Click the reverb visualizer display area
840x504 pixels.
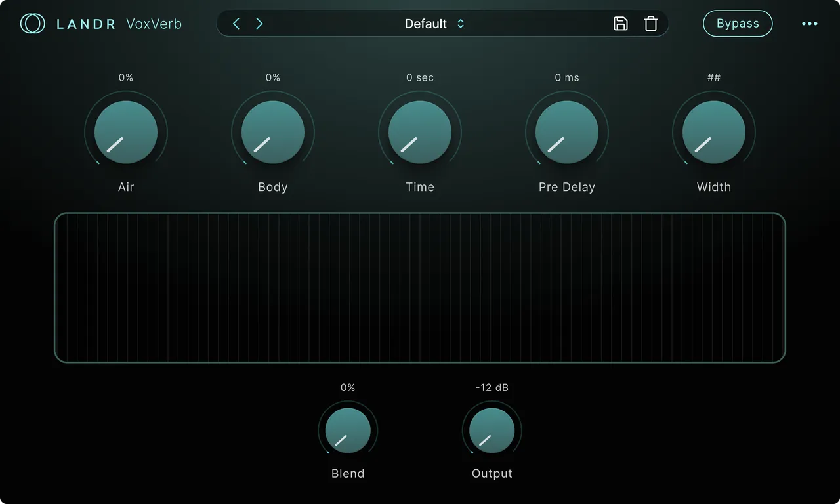tap(420, 287)
